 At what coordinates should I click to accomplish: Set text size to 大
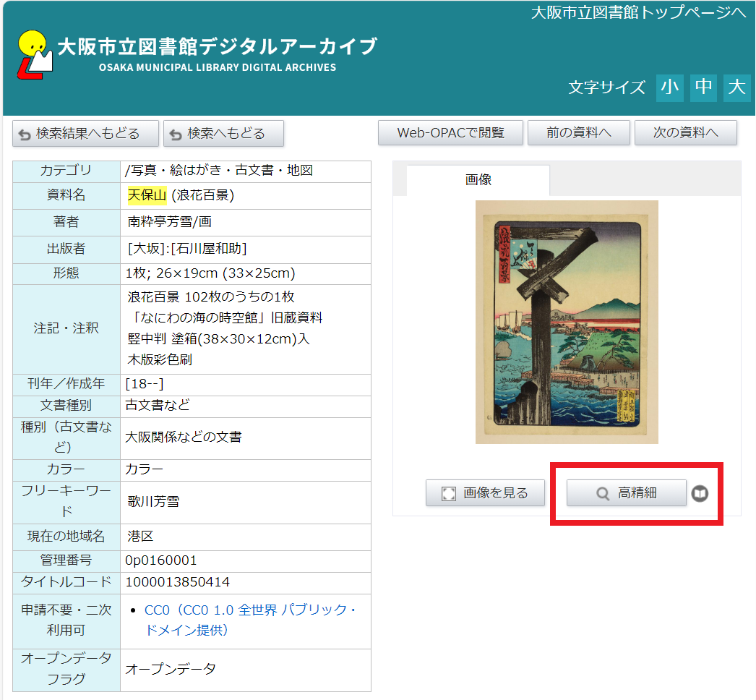click(x=736, y=87)
